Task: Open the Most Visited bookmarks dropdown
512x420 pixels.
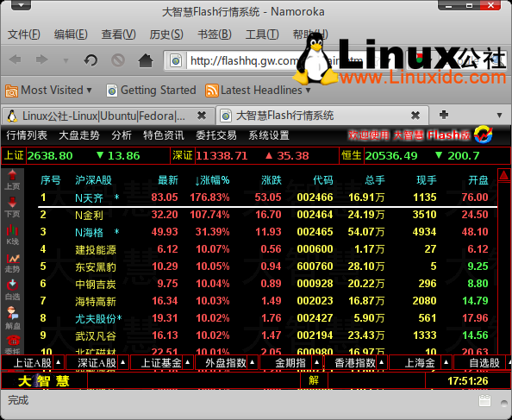Action: (49, 91)
